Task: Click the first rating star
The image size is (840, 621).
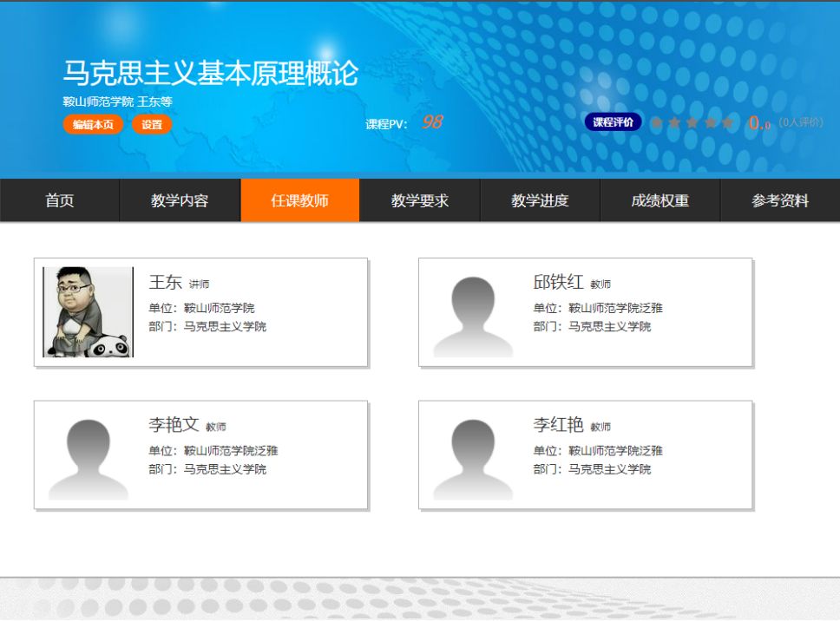Action: tap(657, 123)
